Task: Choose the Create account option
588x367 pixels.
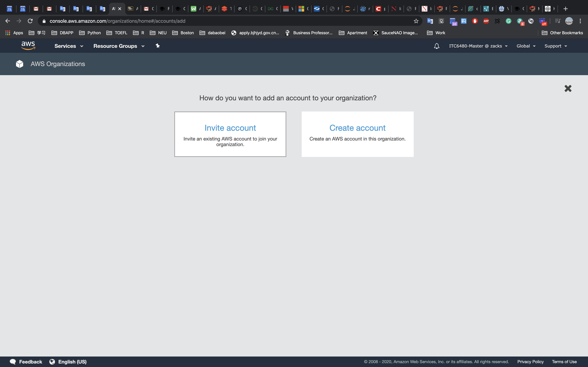Action: [x=357, y=134]
